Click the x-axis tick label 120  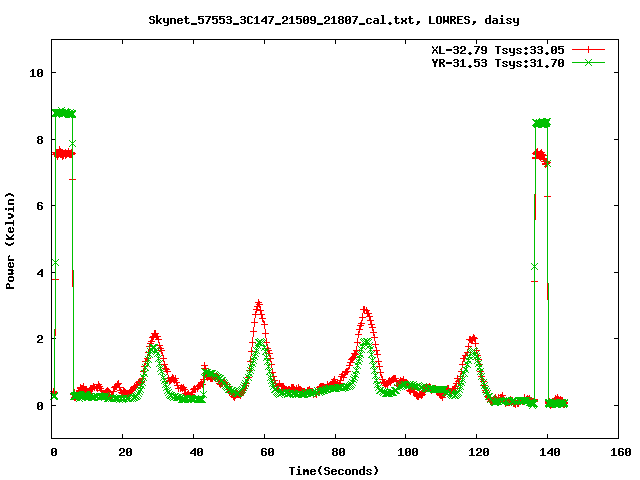click(479, 452)
